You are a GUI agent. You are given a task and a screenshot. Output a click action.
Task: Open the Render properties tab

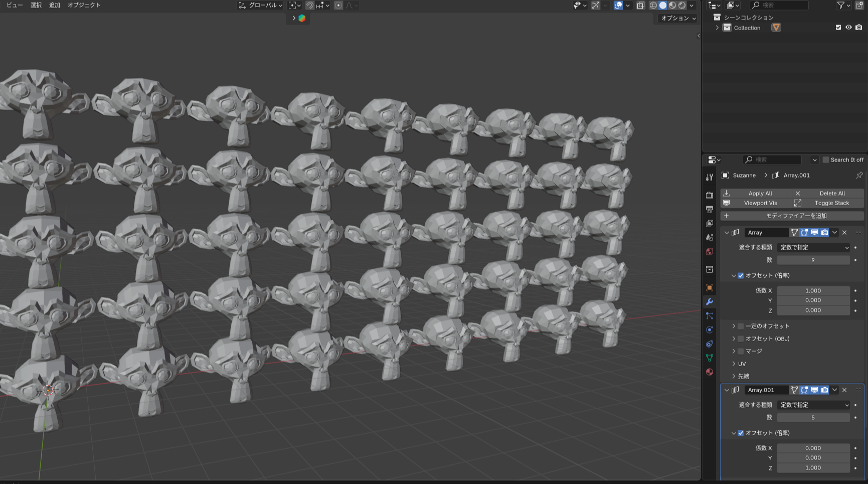710,195
